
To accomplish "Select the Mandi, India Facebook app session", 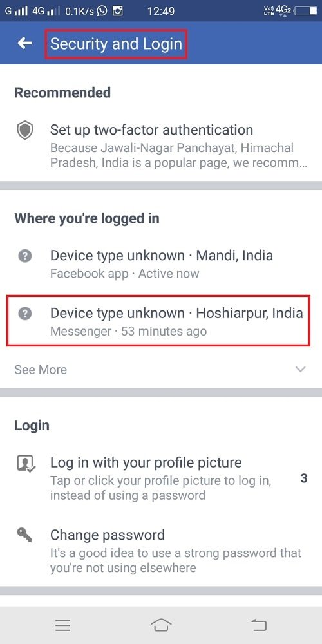I will (x=161, y=263).
